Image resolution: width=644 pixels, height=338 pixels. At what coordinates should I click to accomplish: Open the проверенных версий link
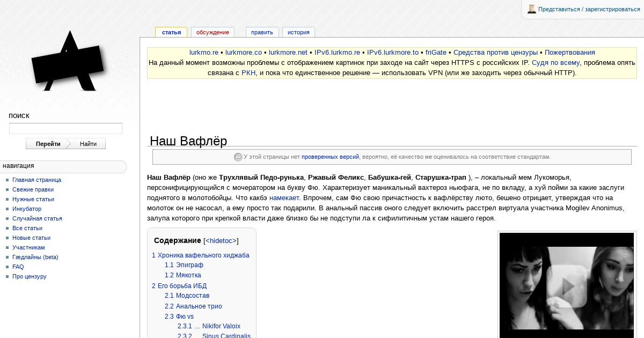tap(330, 157)
